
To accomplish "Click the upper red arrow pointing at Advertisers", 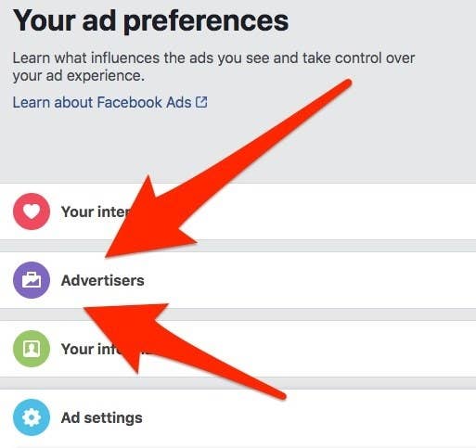I will (228, 168).
